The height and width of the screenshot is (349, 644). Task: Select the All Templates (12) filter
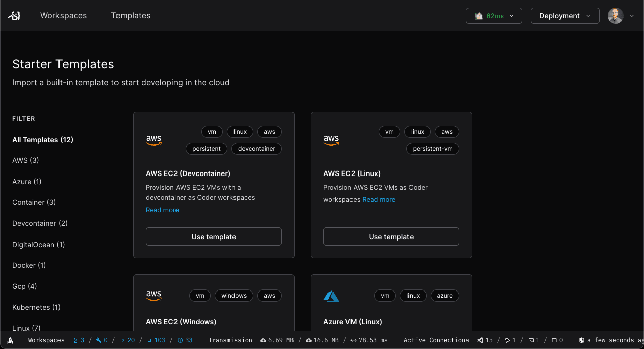click(43, 140)
